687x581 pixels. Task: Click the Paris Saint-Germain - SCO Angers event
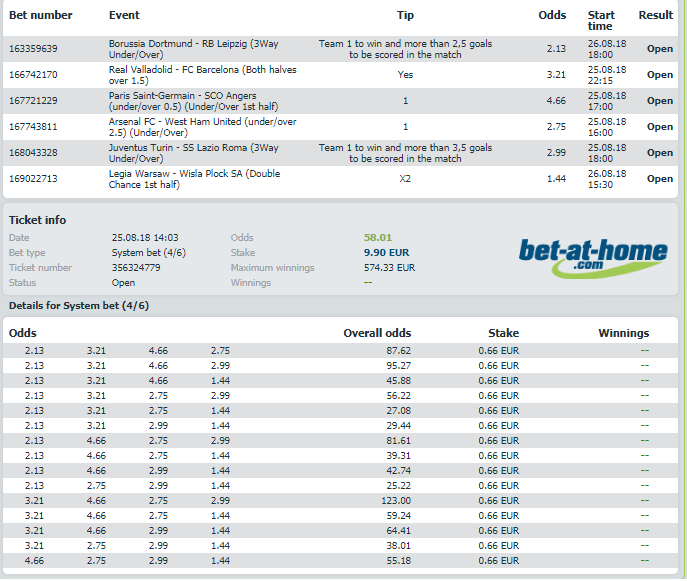(194, 101)
